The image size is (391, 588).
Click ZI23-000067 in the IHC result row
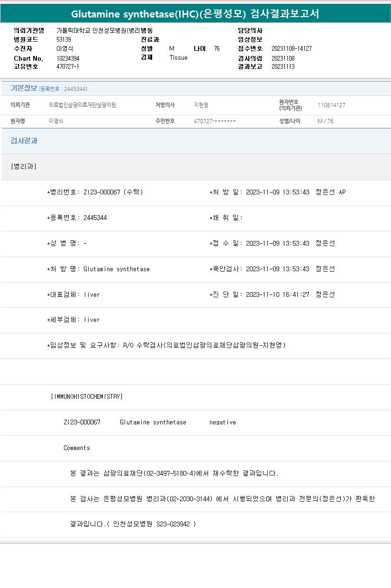coord(82,422)
